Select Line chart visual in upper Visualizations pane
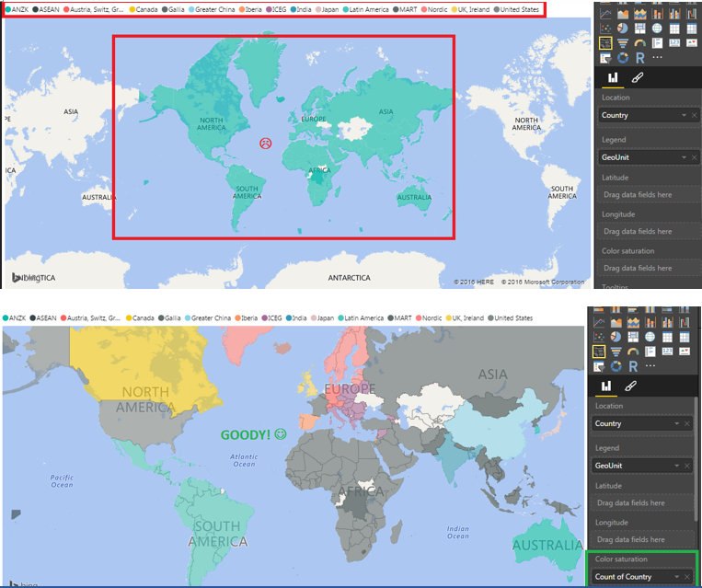702x588 pixels. pyautogui.click(x=605, y=15)
